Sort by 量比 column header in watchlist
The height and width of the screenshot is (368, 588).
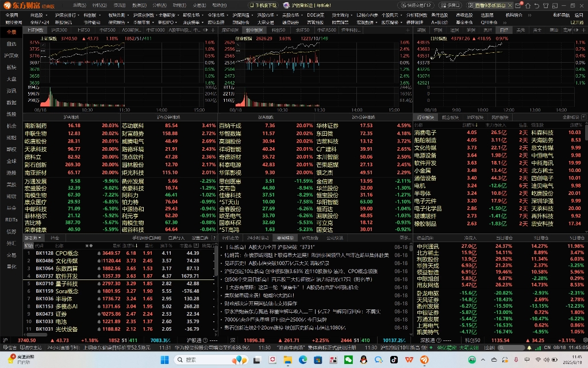[149, 246]
